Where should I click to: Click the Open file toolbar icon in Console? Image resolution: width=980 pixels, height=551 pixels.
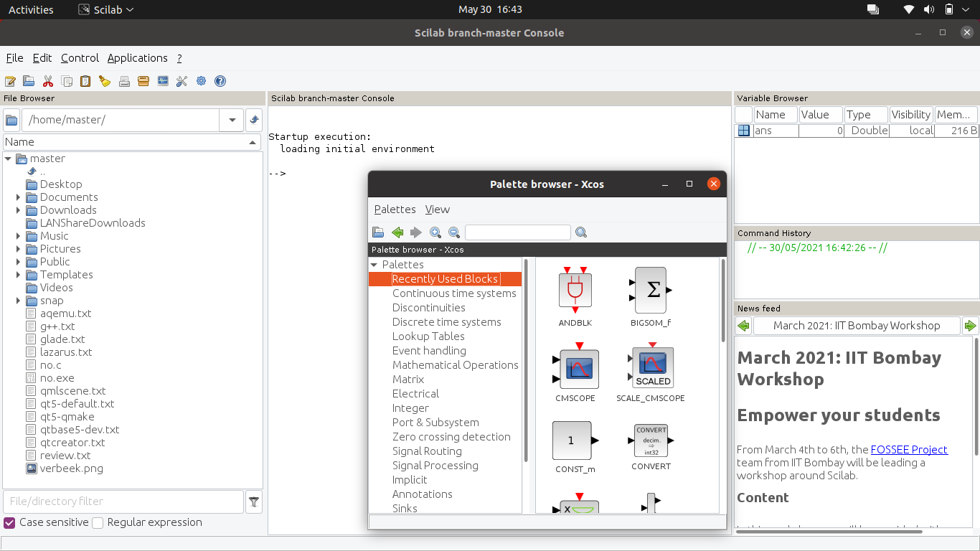(x=29, y=81)
